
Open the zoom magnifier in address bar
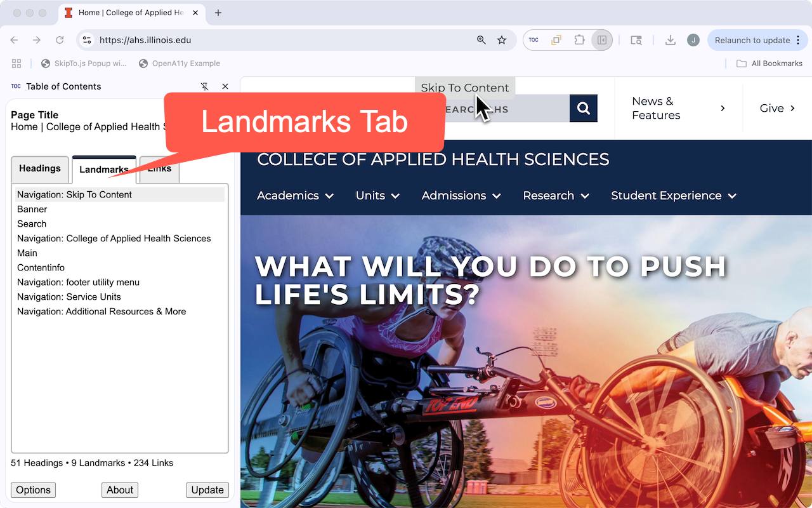click(x=481, y=40)
